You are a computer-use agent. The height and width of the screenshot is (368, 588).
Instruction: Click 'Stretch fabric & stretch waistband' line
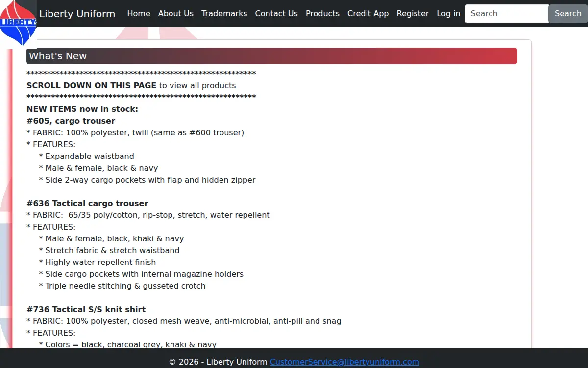point(109,250)
